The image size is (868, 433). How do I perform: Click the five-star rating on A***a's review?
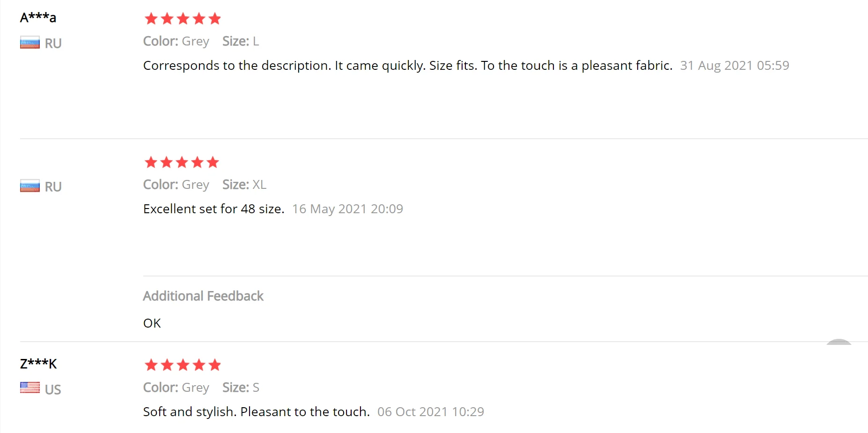tap(183, 19)
